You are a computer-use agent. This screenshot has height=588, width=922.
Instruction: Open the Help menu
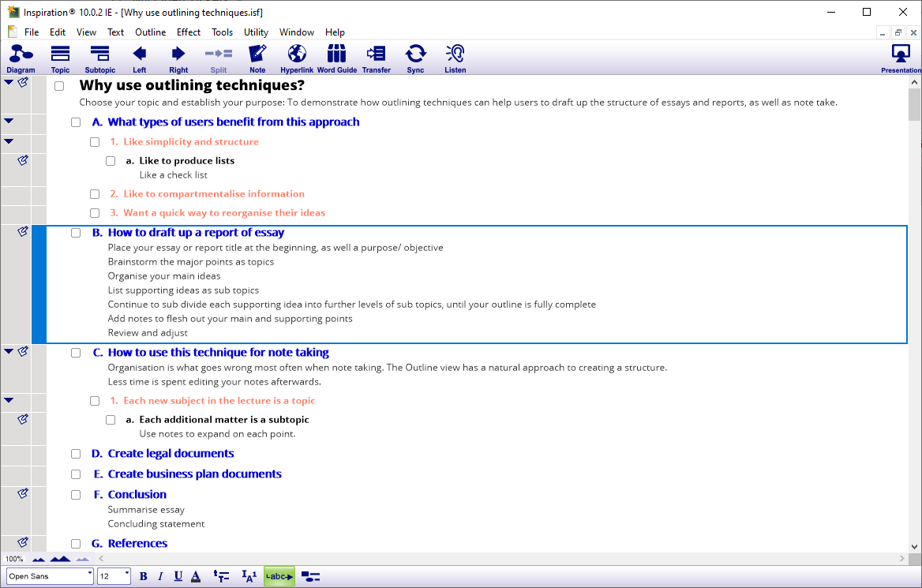[x=335, y=32]
